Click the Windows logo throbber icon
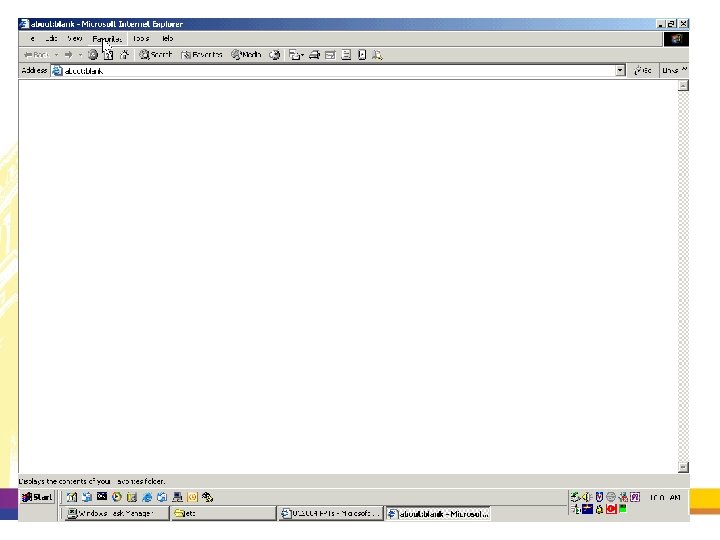Viewport: 720px width, 540px height. [676, 39]
